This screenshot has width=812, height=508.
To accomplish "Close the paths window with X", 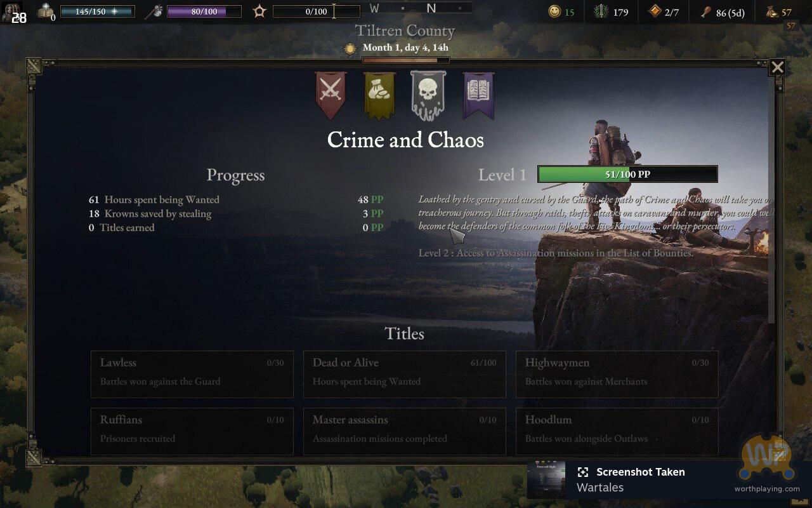I will pos(777,67).
